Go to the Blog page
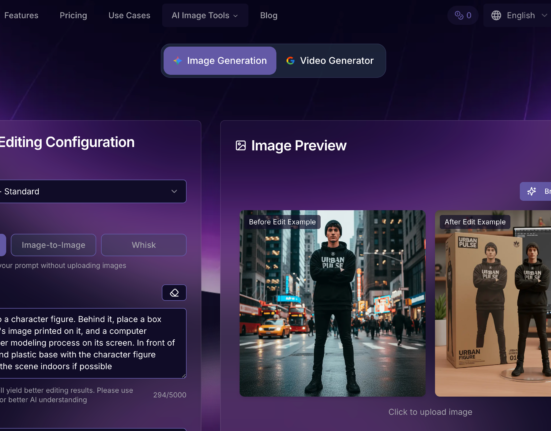 click(269, 15)
